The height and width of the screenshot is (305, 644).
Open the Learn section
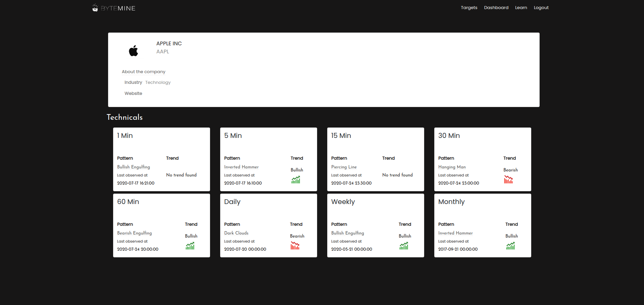coord(521,8)
